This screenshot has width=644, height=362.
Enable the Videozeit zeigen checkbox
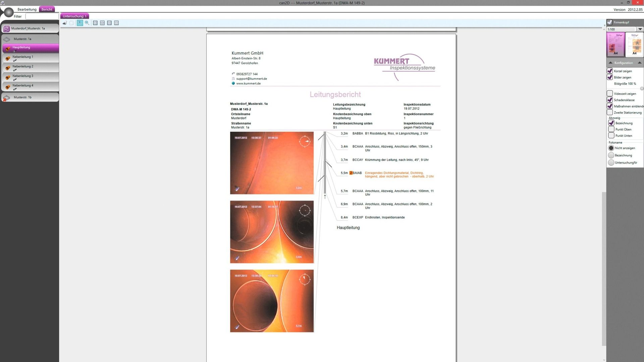click(x=610, y=94)
